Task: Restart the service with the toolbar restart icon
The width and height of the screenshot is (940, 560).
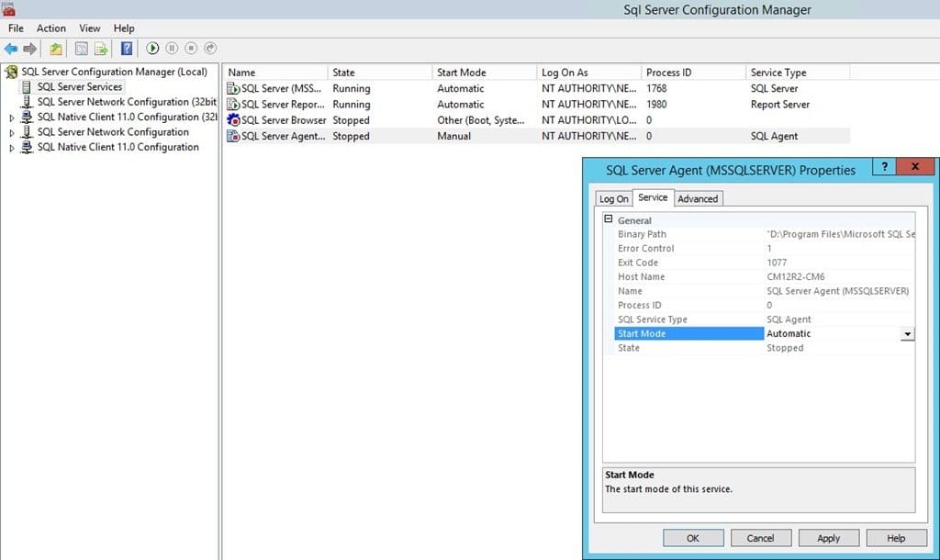Action: [210, 48]
